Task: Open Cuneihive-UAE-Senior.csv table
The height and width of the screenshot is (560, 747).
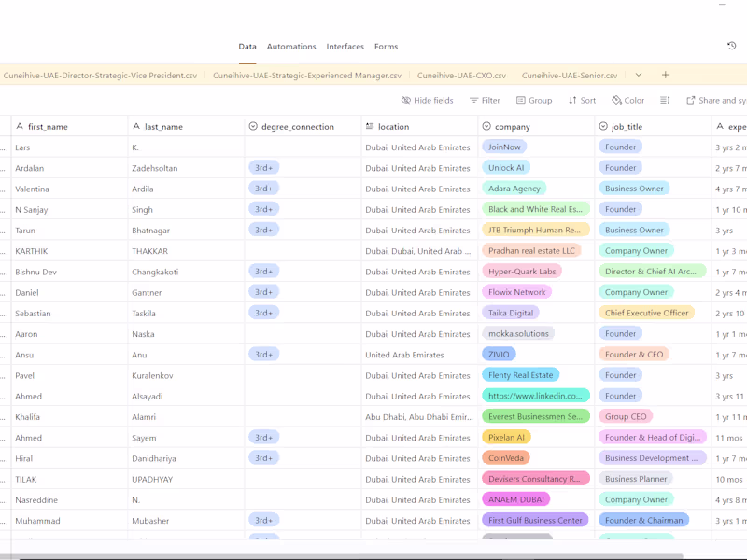Action: point(570,76)
